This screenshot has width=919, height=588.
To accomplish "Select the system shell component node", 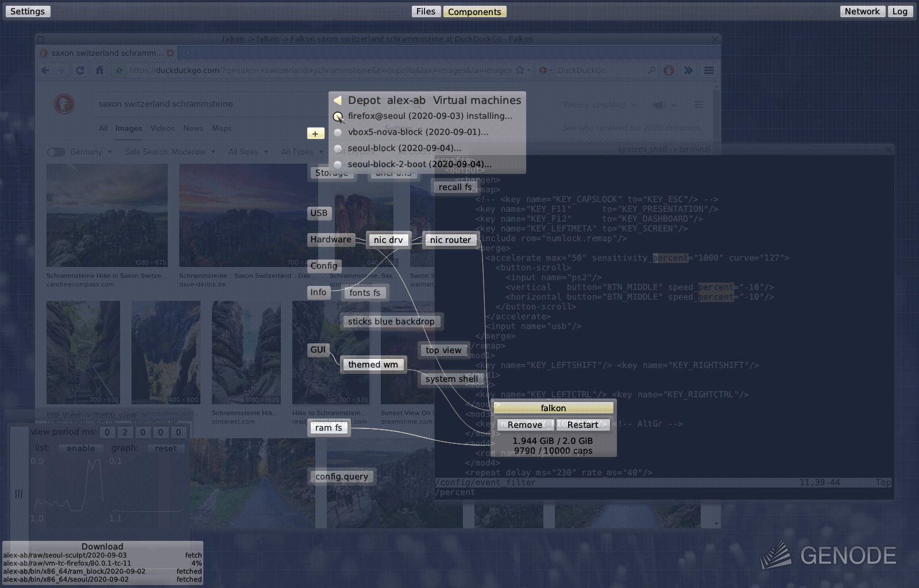I will click(x=451, y=379).
